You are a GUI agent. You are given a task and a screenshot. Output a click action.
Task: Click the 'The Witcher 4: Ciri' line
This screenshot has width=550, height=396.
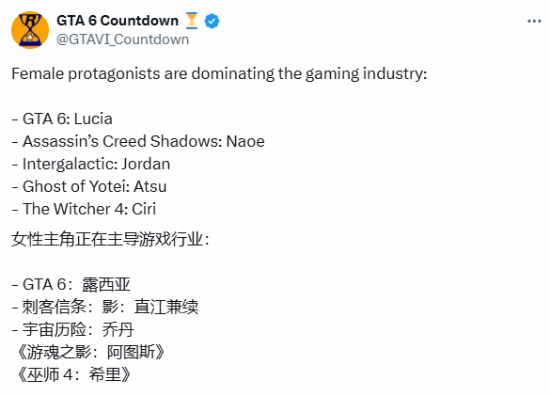83,209
